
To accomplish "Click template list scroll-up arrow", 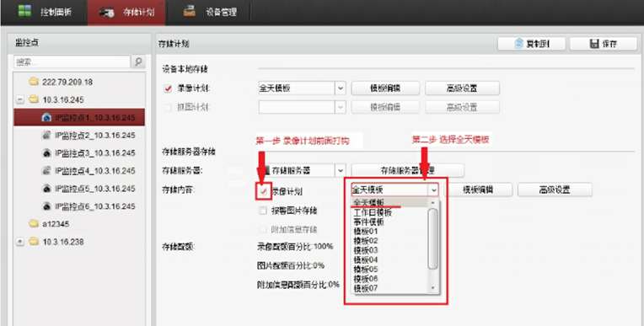I will (432, 203).
